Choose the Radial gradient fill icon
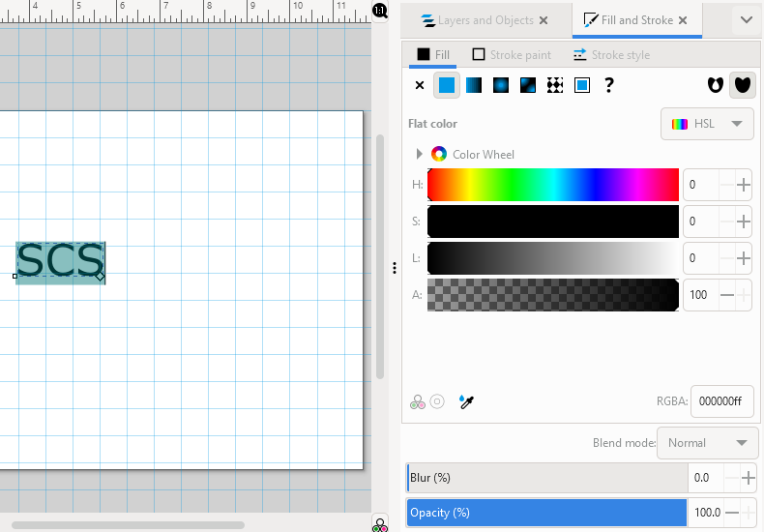The image size is (764, 532). (x=501, y=85)
